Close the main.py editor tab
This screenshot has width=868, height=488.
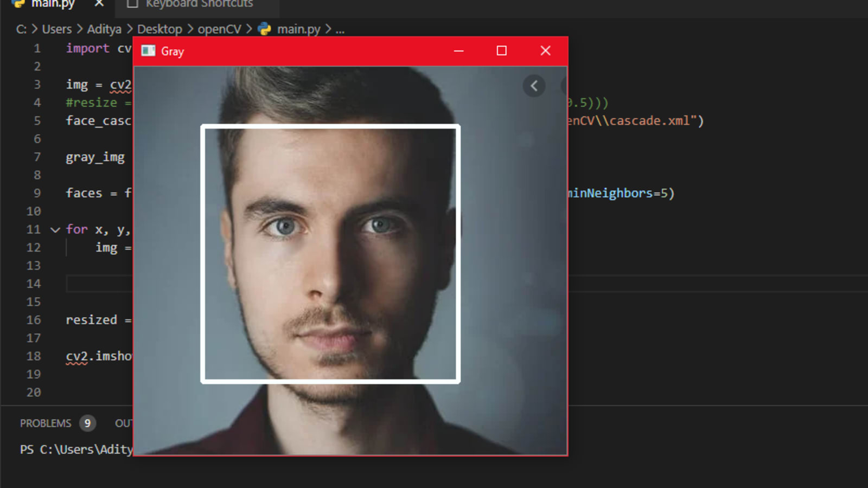click(x=99, y=4)
